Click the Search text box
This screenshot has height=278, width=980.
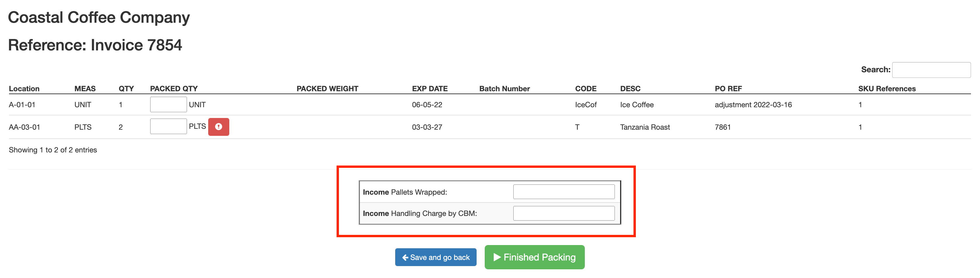pyautogui.click(x=931, y=70)
